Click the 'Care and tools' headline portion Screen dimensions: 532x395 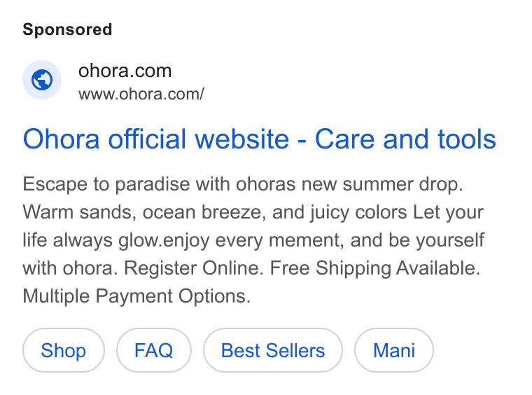pyautogui.click(x=405, y=139)
